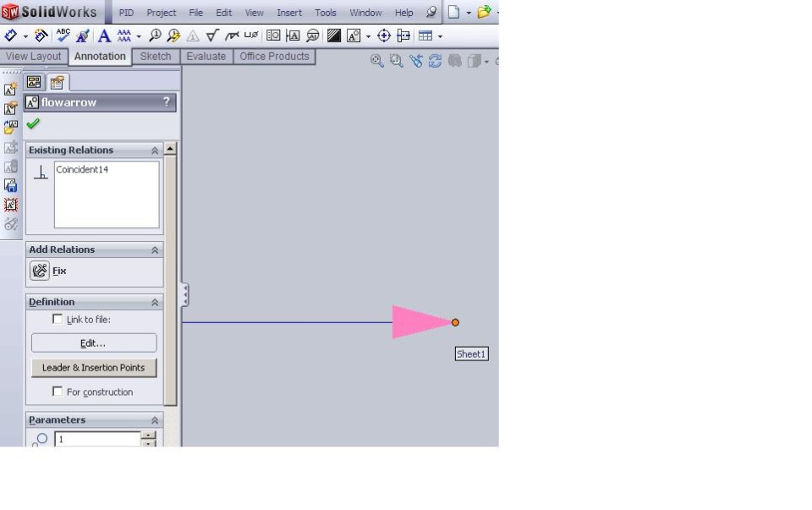
Task: Insert a Surface Finish symbol
Action: tap(211, 36)
